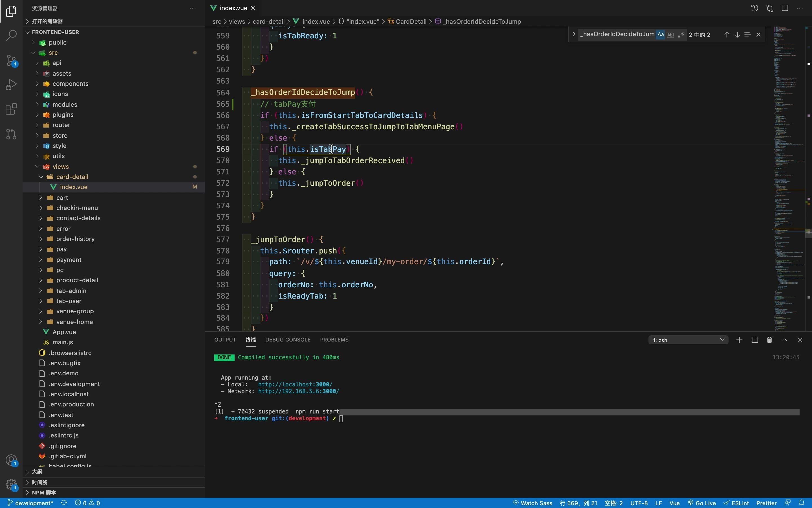812x508 pixels.
Task: Click Watch Sass in status bar
Action: (x=533, y=503)
